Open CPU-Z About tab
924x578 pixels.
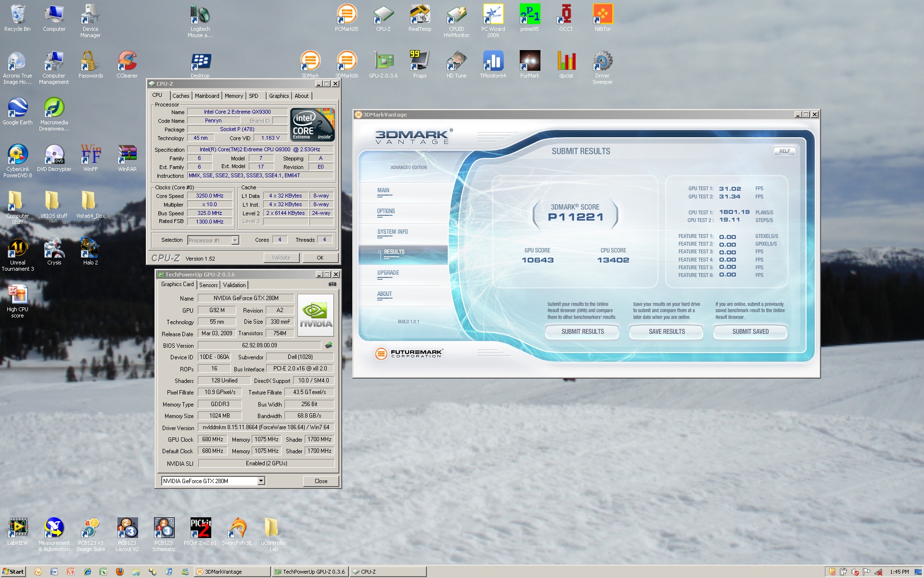[x=302, y=96]
